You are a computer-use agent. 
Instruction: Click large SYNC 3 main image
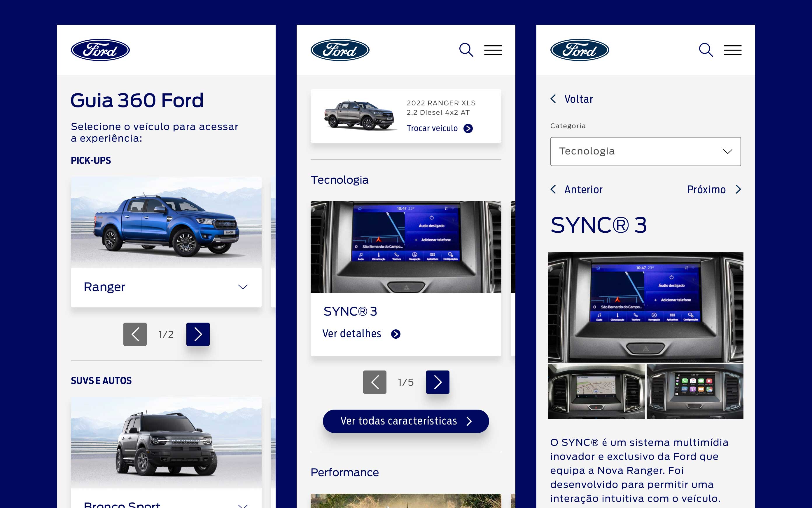click(645, 307)
